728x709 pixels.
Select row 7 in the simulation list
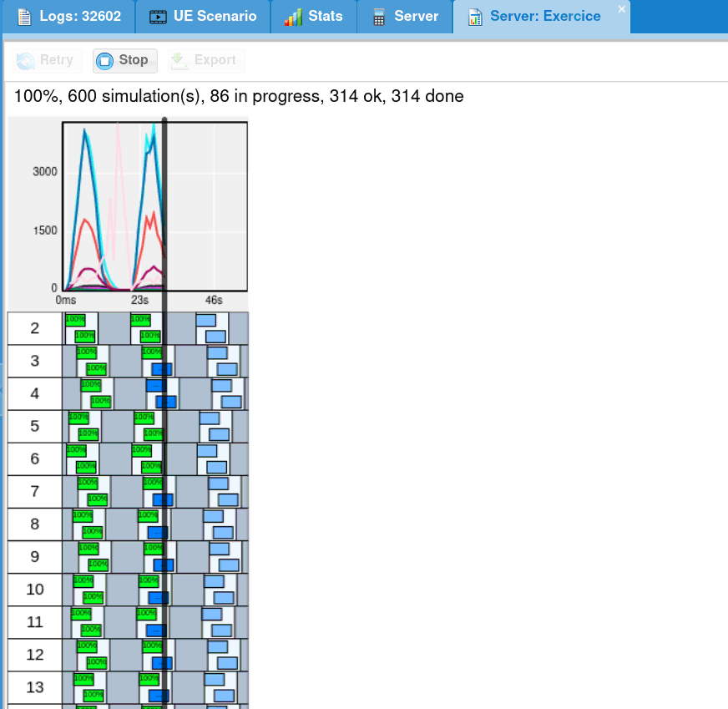tap(34, 491)
